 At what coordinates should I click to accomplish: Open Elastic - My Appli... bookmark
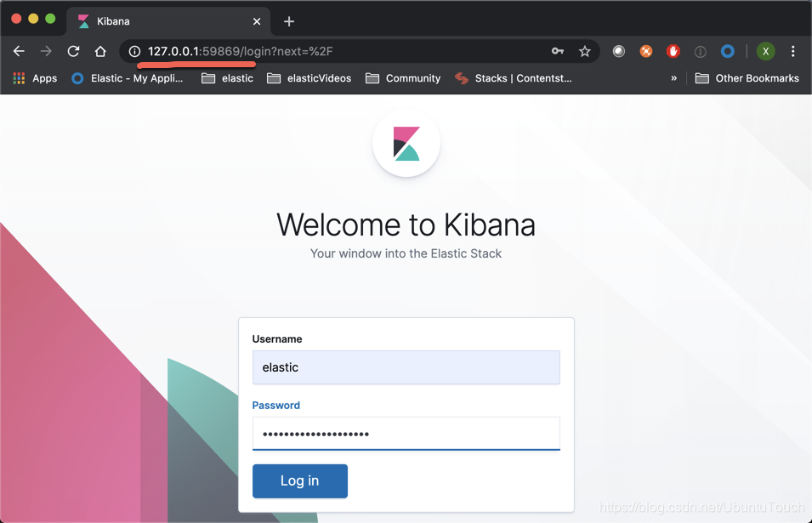tap(128, 78)
